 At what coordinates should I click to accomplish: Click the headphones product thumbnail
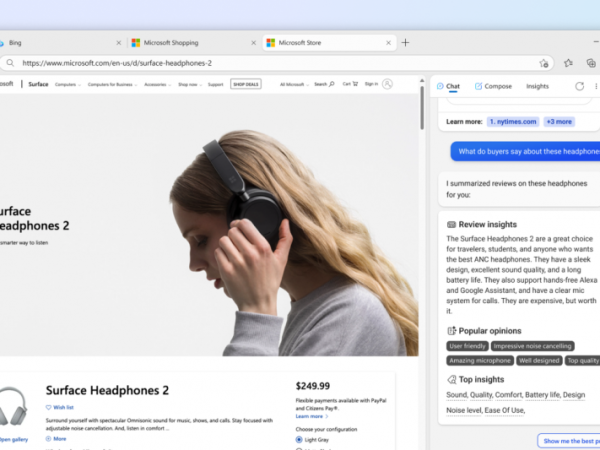pos(13,406)
